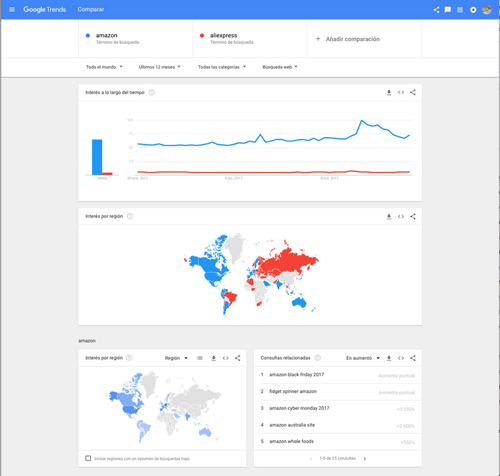
Task: Select the Comparar tab in the header
Action: (91, 9)
